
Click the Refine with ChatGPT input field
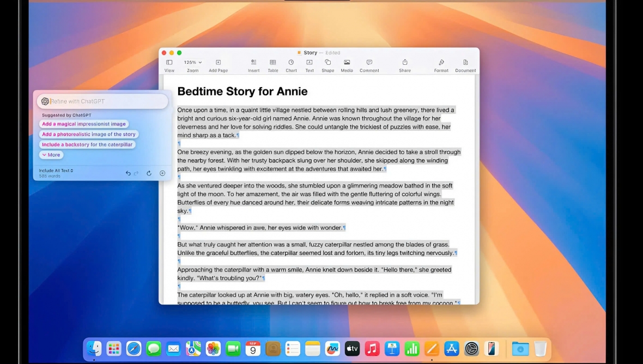(102, 101)
